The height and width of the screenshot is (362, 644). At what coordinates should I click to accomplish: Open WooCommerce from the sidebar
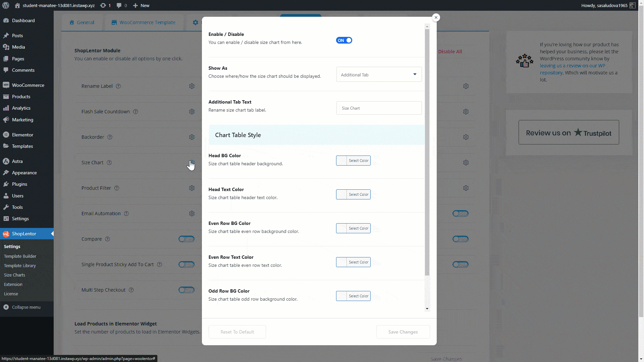point(28,85)
